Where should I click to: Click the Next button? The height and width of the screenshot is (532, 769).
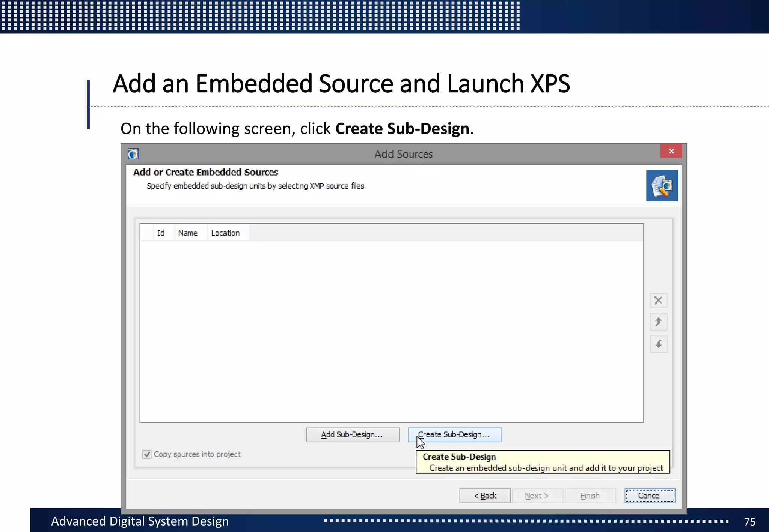537,496
